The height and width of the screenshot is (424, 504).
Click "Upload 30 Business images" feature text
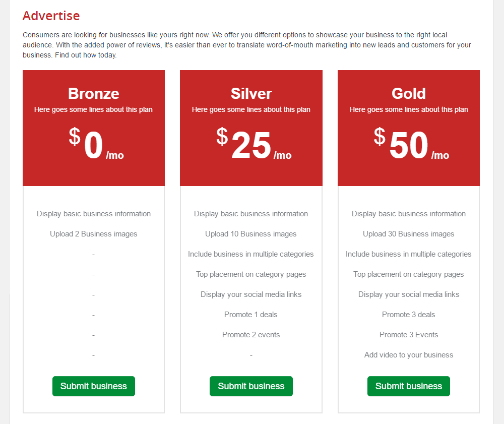coord(409,234)
